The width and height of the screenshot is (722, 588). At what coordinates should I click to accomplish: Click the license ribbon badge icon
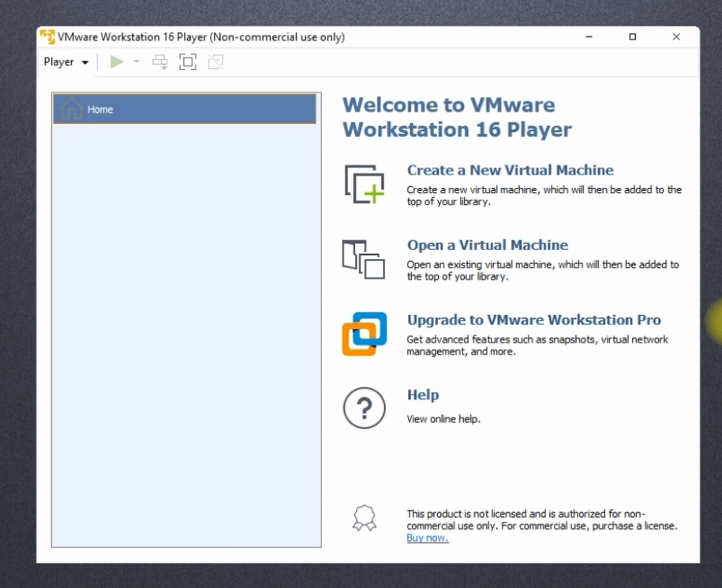click(x=365, y=518)
